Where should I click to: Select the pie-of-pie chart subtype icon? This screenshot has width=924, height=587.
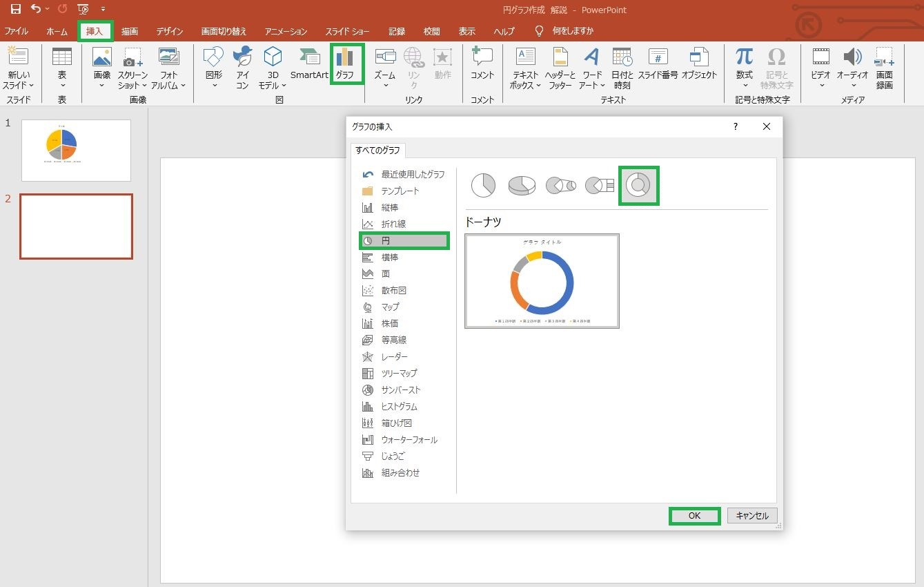click(561, 185)
